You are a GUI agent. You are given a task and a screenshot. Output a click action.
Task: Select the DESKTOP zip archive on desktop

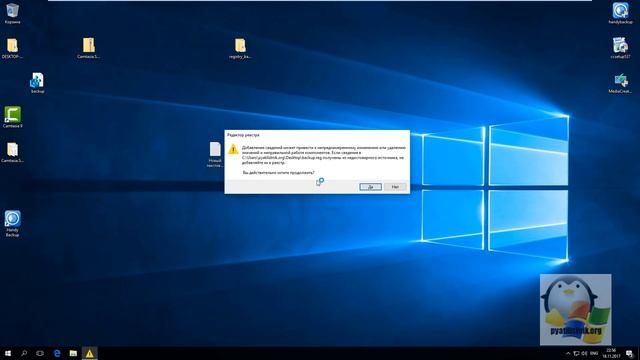coord(12,48)
